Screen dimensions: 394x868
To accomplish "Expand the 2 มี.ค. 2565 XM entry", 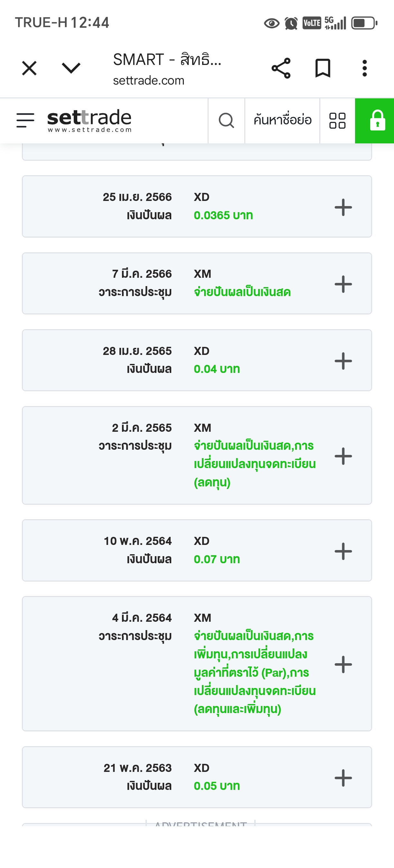I will tap(343, 456).
